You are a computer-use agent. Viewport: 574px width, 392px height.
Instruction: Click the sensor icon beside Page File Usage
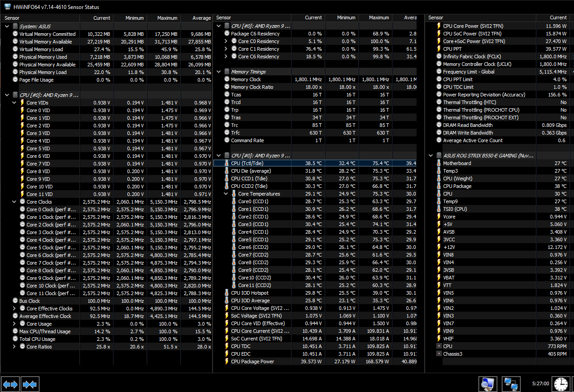pos(15,80)
